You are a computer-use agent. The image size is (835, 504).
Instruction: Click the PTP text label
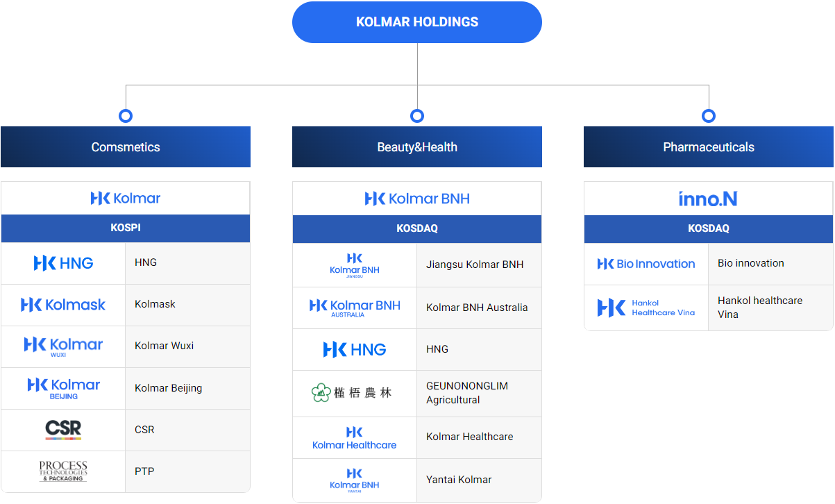(x=144, y=471)
